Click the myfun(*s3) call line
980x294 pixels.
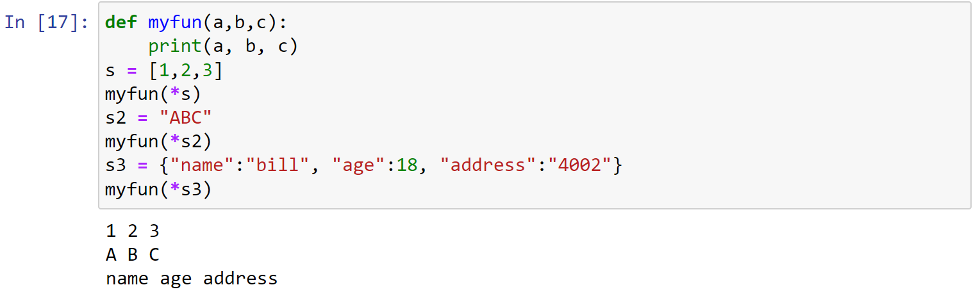(159, 190)
